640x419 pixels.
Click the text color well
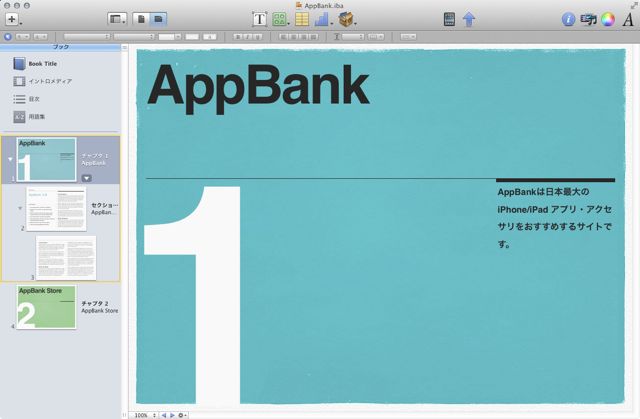[192, 37]
